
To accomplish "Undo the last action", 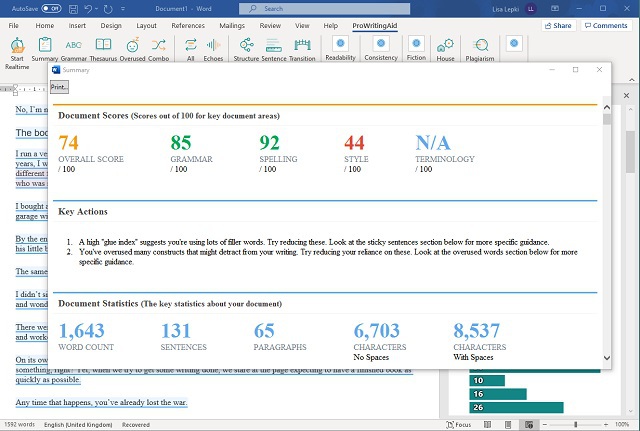I will (x=88, y=9).
